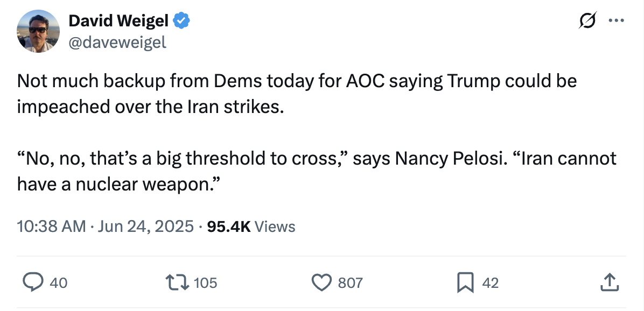Open the @daveweigel handle link
The height and width of the screenshot is (311, 644).
tap(117, 41)
